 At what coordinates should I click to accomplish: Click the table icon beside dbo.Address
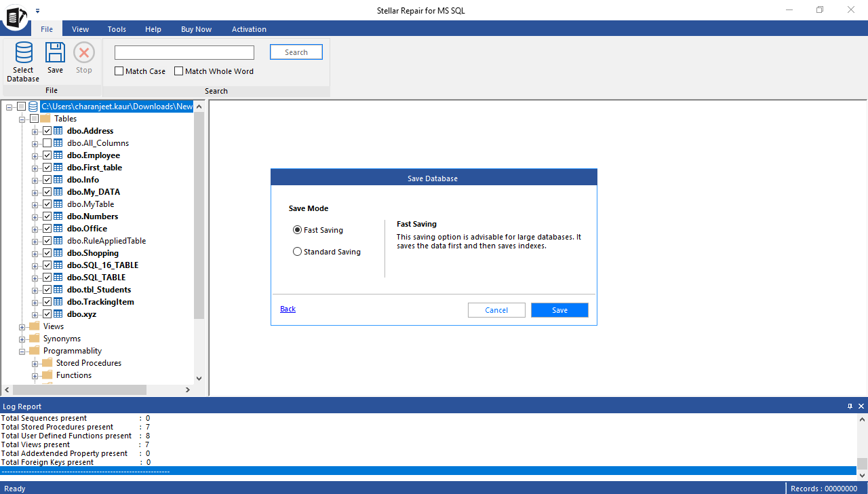point(58,131)
